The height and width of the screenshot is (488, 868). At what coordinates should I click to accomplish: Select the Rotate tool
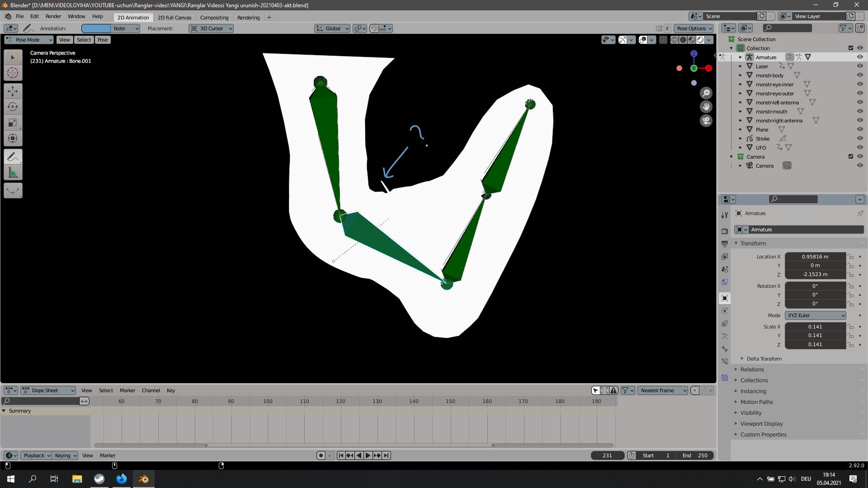point(13,107)
